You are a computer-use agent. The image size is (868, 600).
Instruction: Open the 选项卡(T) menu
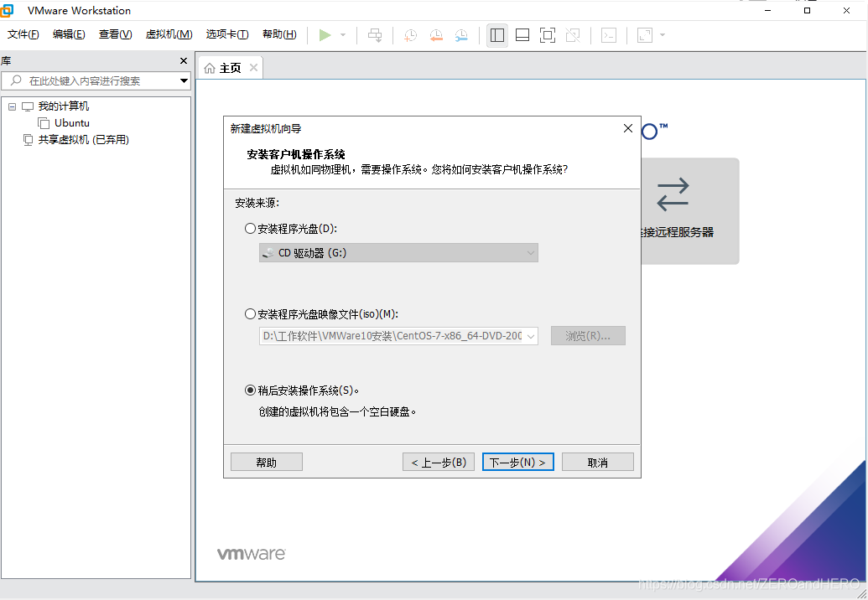[227, 34]
